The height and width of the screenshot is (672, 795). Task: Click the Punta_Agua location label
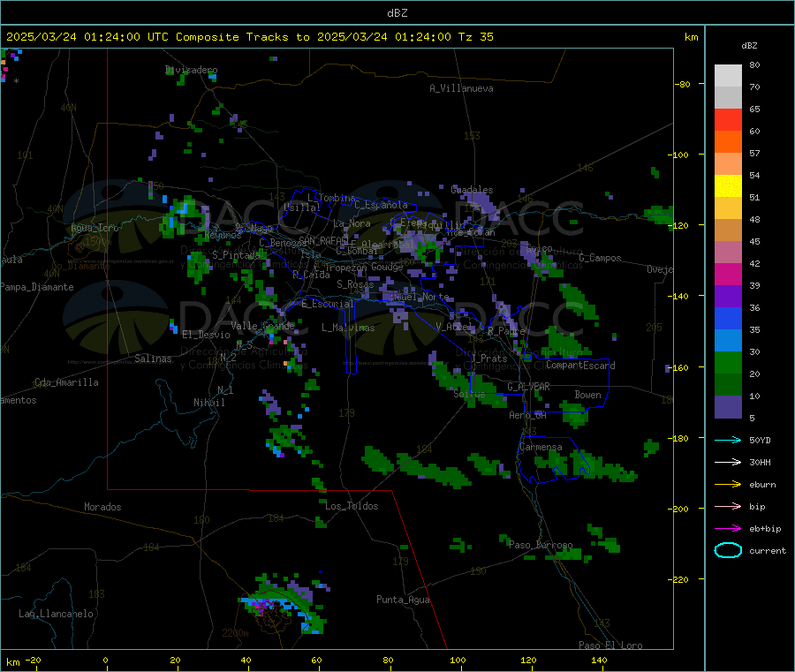[x=403, y=600]
